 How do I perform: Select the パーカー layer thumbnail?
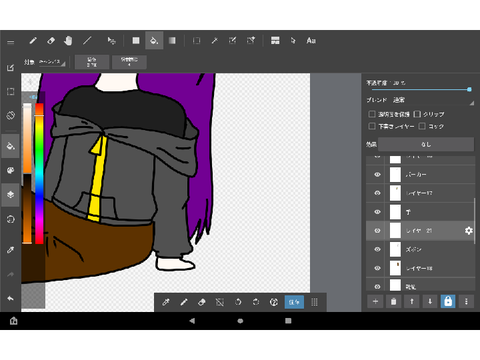[x=395, y=174]
